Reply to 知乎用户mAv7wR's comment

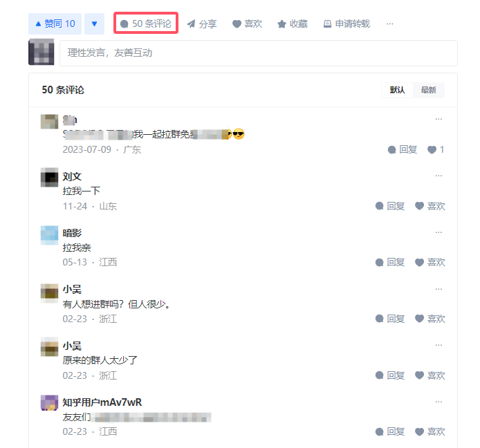click(390, 431)
